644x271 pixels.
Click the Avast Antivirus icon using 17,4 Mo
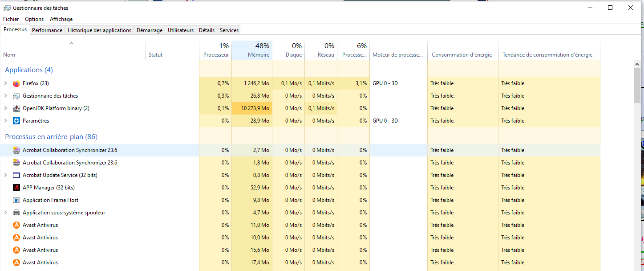pos(16,263)
